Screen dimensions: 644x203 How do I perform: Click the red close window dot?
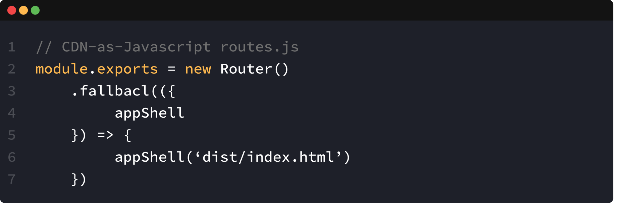point(12,10)
